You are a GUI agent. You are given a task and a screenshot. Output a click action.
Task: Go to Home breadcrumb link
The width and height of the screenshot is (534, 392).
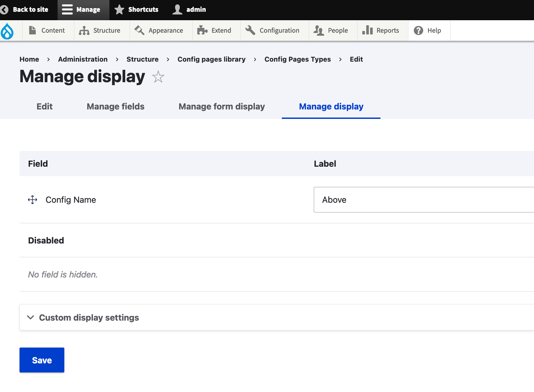pos(29,59)
